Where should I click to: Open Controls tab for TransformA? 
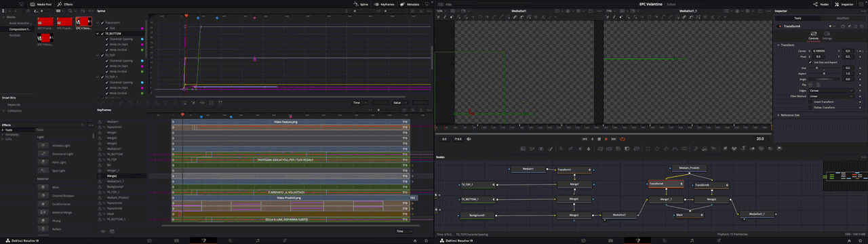813,36
